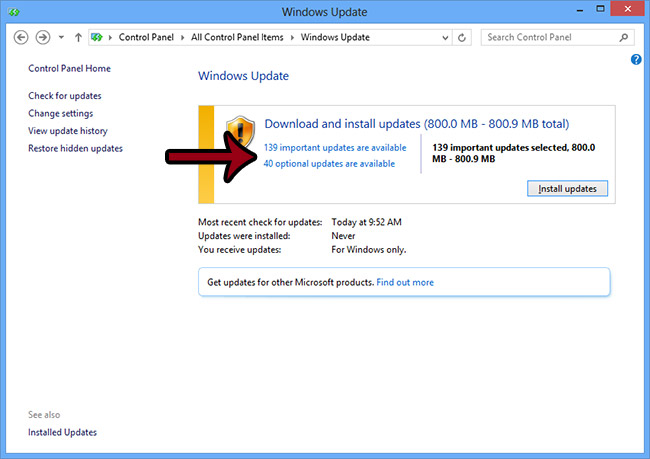The height and width of the screenshot is (459, 650).
Task: Focus the Search Control Panel field
Action: pyautogui.click(x=557, y=37)
